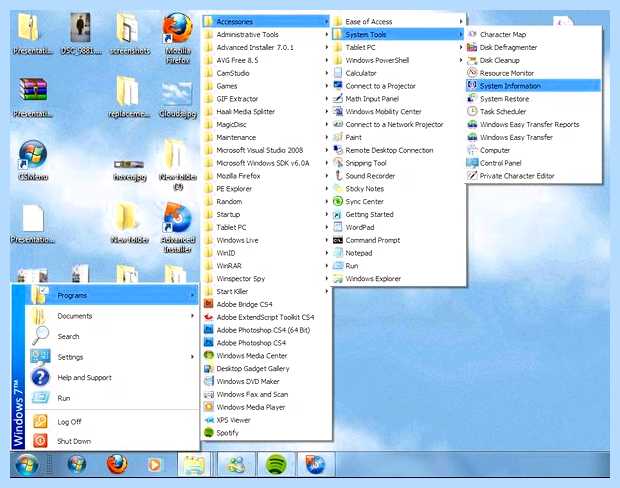Launch Snipping Tool icon
Image resolution: width=620 pixels, height=488 pixels.
point(338,163)
